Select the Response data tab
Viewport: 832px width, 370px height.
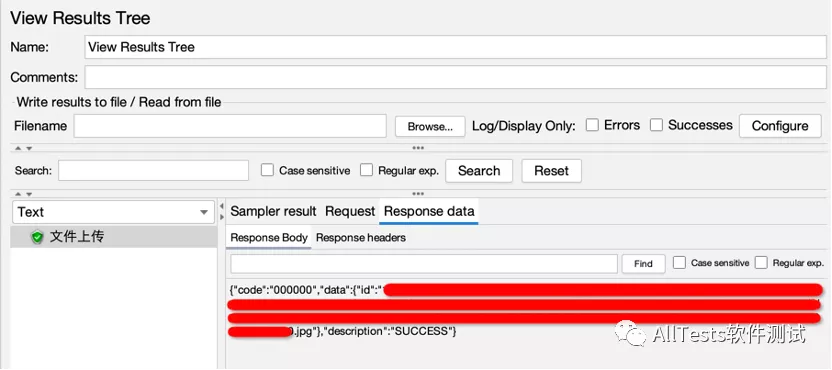(x=429, y=211)
